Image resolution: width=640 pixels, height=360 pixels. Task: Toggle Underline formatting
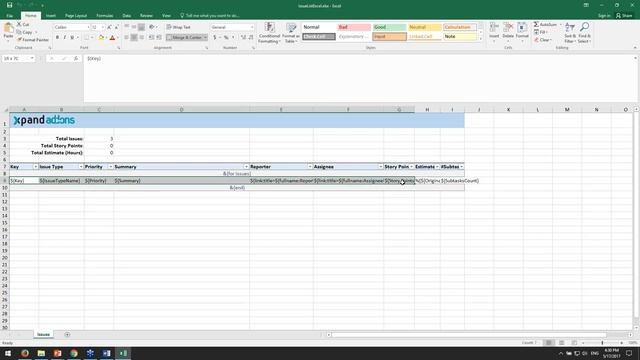(72, 38)
